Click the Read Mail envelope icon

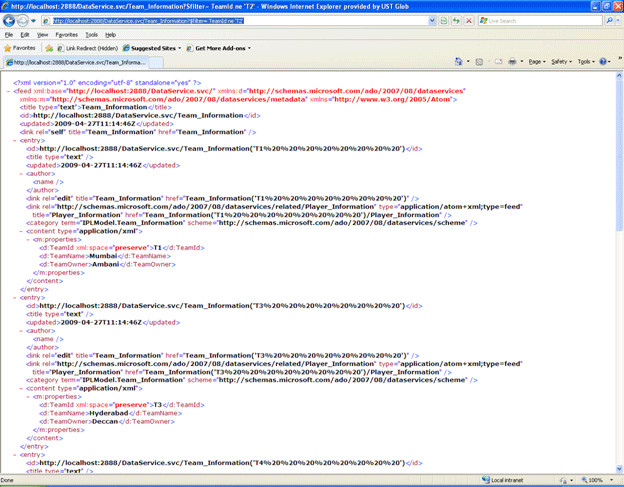click(498, 61)
